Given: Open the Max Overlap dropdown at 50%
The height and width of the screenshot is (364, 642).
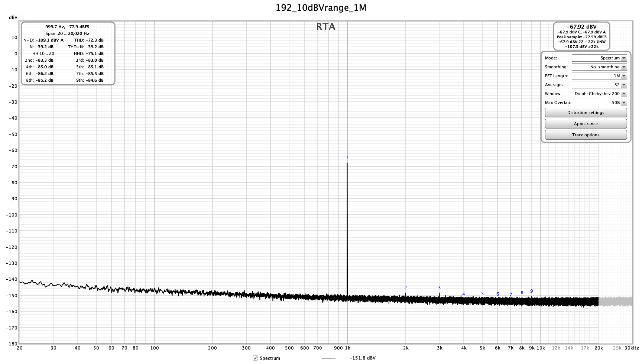Looking at the screenshot, I should [x=599, y=103].
